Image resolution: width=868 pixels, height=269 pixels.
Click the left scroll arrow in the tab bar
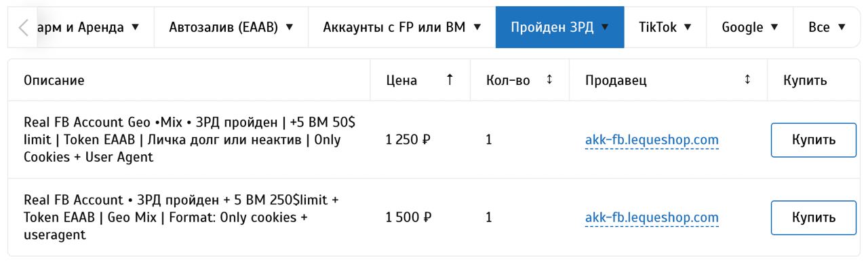point(23,28)
